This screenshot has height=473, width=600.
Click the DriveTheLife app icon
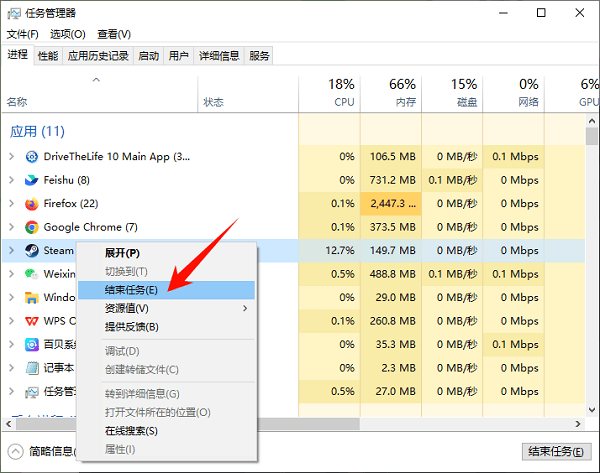click(x=31, y=157)
